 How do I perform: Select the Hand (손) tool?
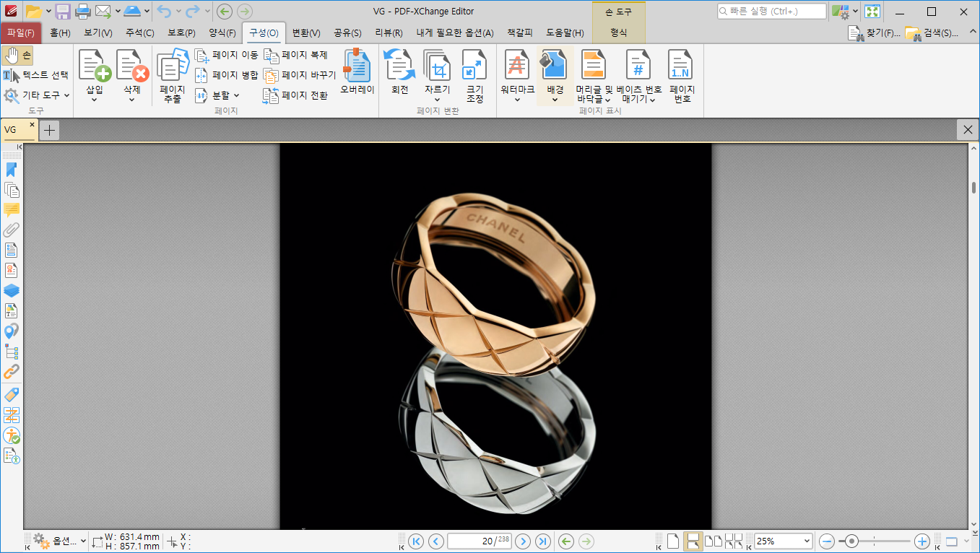(17, 55)
